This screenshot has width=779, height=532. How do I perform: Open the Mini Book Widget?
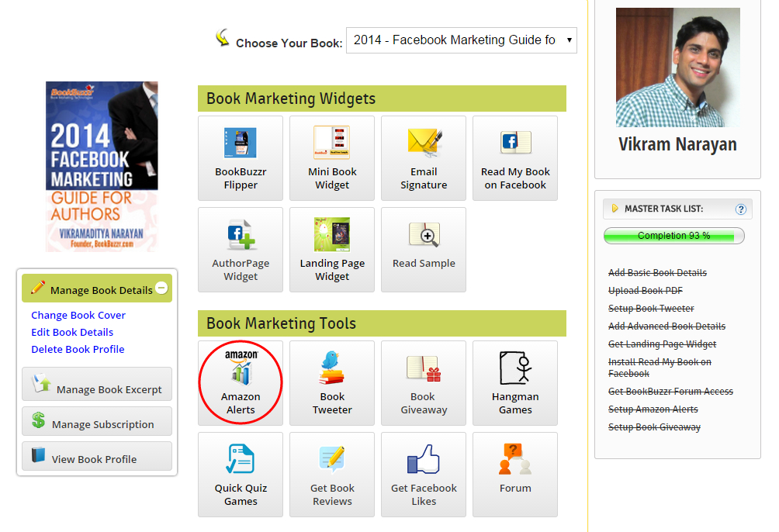point(332,158)
